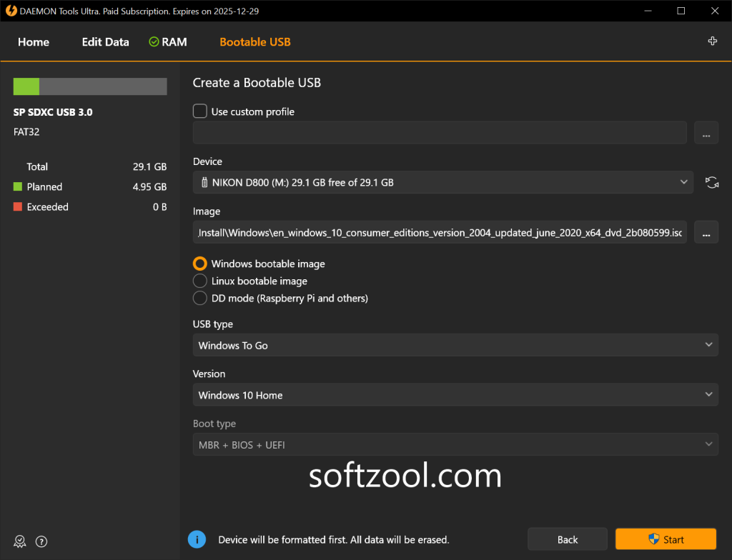The height and width of the screenshot is (560, 732).
Task: Click the green drive usage progress bar
Action: (x=26, y=86)
